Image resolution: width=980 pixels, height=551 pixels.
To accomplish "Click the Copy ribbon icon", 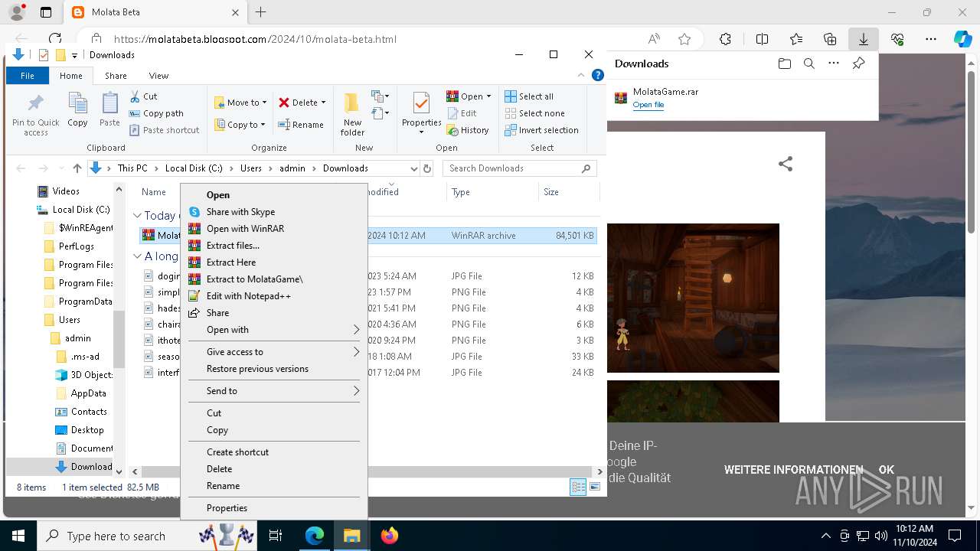I will pyautogui.click(x=77, y=110).
